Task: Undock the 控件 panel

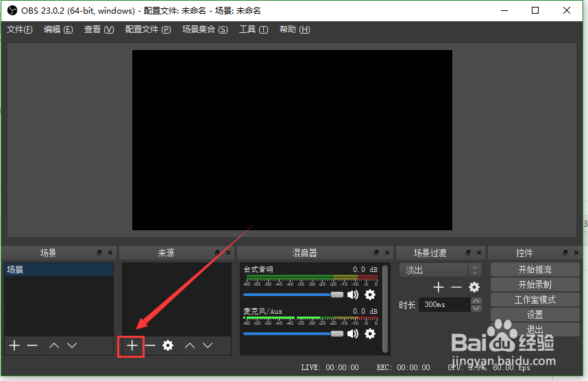Action: (x=565, y=253)
